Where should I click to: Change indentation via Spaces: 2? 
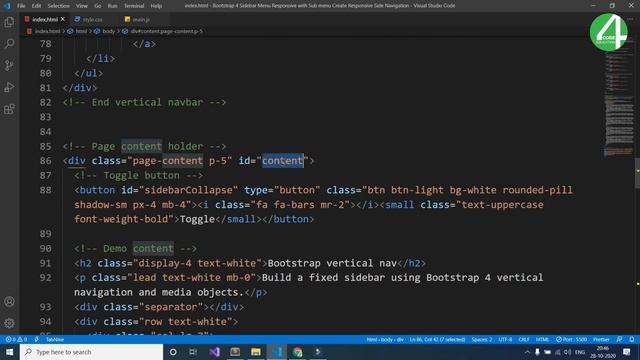[482, 340]
